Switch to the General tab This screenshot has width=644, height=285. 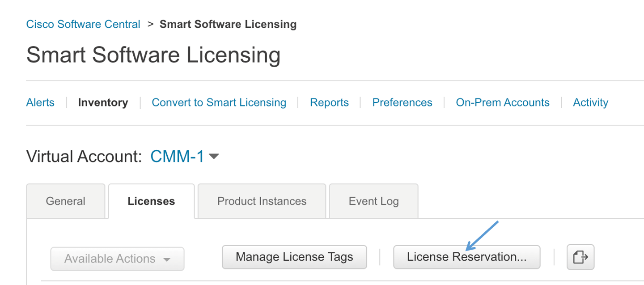[66, 201]
